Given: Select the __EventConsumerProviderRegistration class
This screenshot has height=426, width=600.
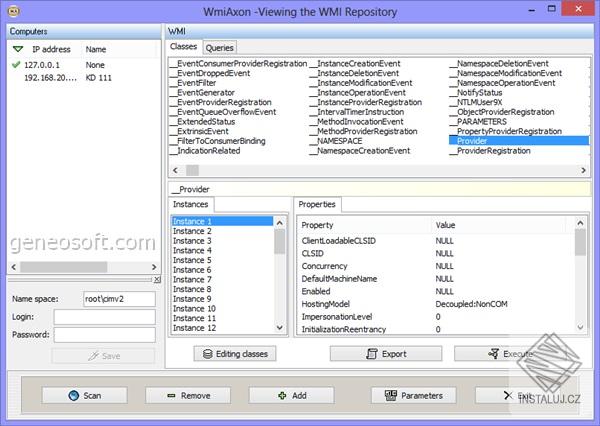Looking at the screenshot, I should point(239,64).
